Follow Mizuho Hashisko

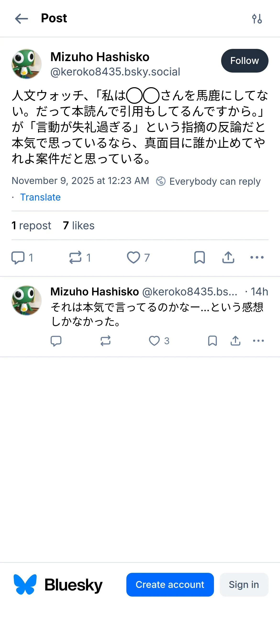click(x=245, y=61)
